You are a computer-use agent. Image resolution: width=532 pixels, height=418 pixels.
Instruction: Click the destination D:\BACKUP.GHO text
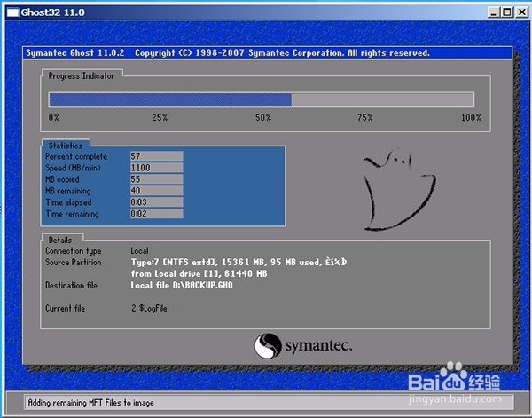click(x=182, y=285)
